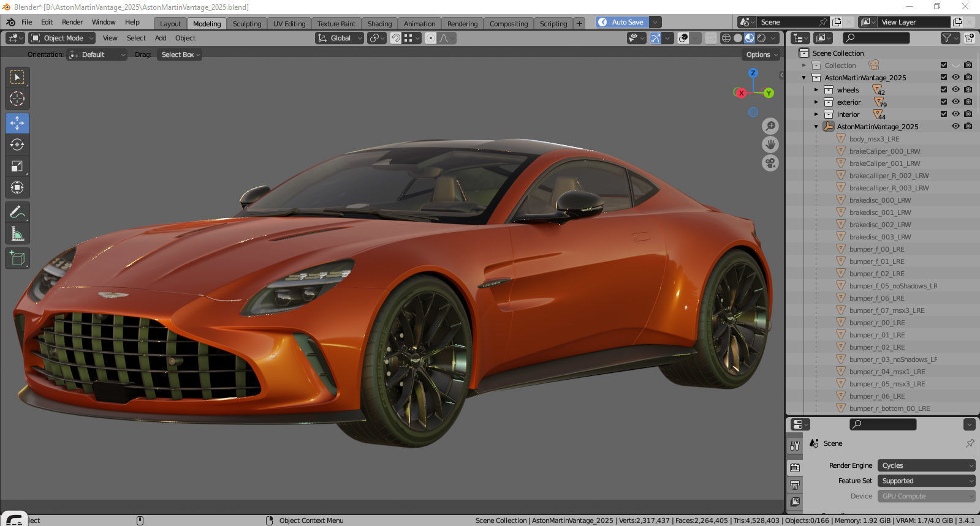Click the View menu in viewport header

(x=110, y=38)
